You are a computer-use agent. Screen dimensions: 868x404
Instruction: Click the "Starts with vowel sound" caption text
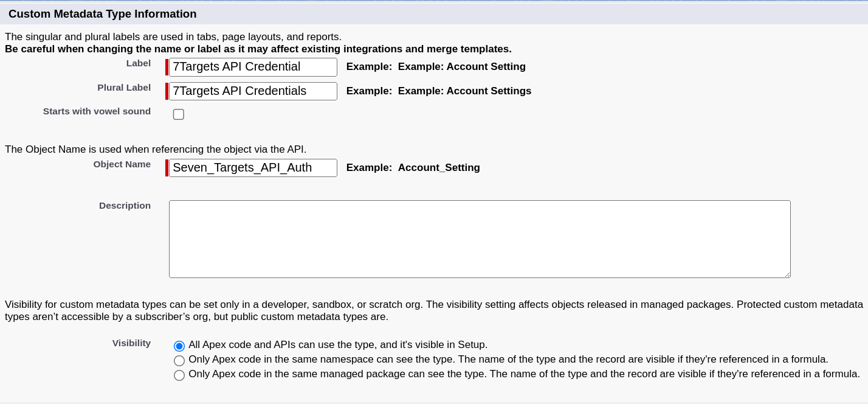click(x=97, y=111)
